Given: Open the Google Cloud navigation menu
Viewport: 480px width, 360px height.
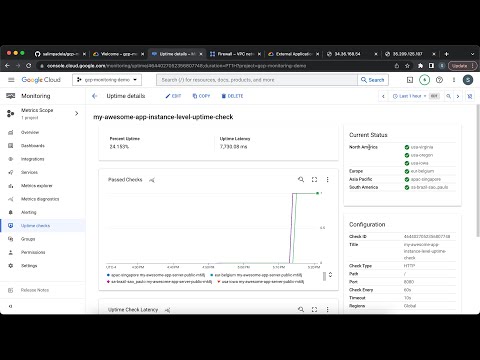Looking at the screenshot, I should pos(11,80).
